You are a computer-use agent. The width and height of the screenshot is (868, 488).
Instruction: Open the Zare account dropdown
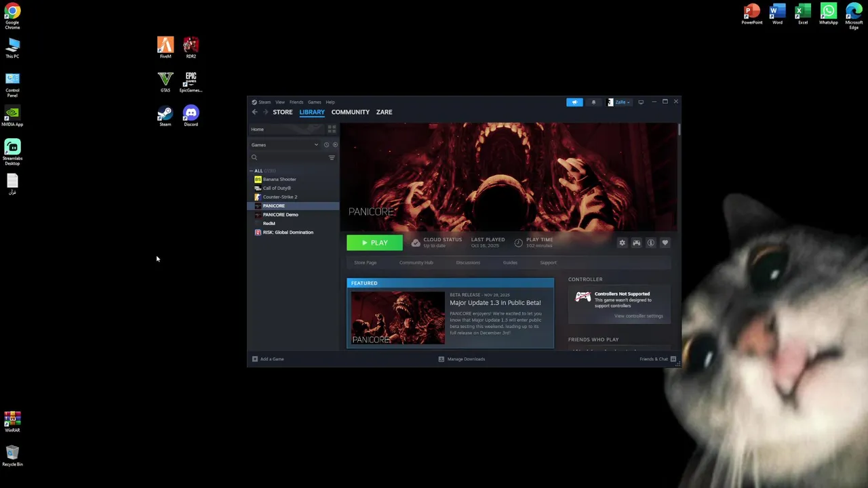pyautogui.click(x=619, y=102)
